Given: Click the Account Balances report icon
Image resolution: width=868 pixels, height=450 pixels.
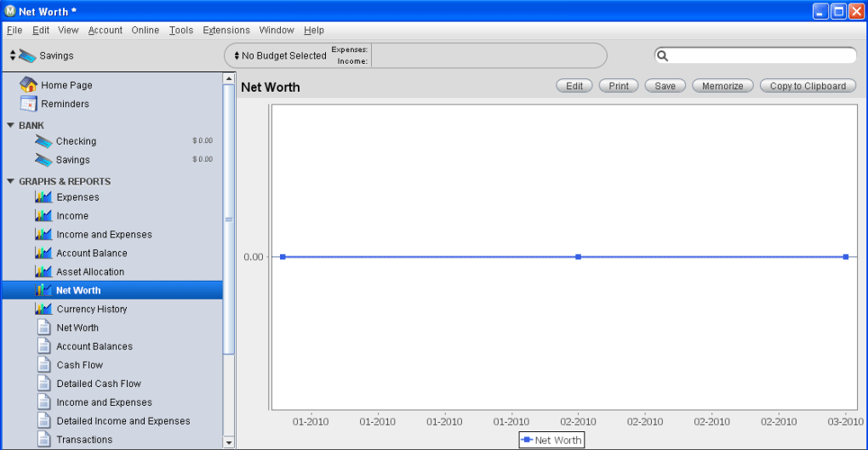Looking at the screenshot, I should [x=43, y=346].
